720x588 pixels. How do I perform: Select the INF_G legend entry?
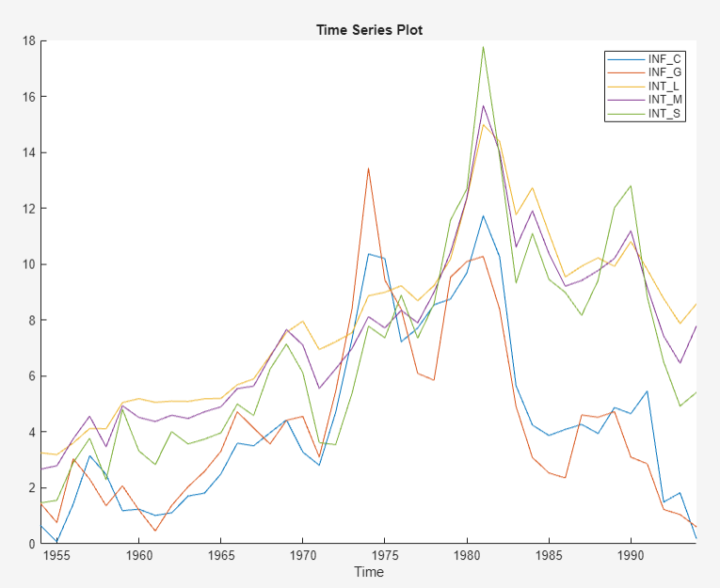pos(644,72)
